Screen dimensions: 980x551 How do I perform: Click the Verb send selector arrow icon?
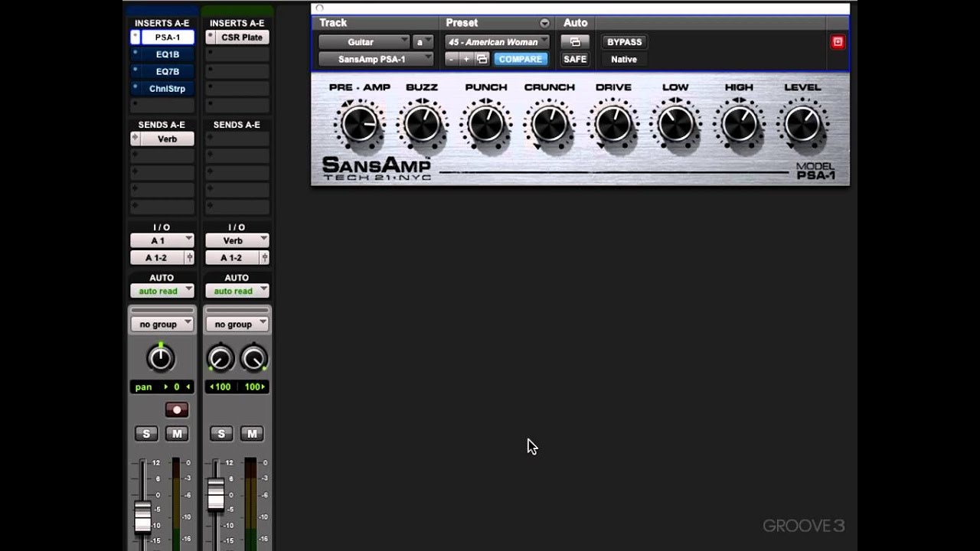coord(136,139)
